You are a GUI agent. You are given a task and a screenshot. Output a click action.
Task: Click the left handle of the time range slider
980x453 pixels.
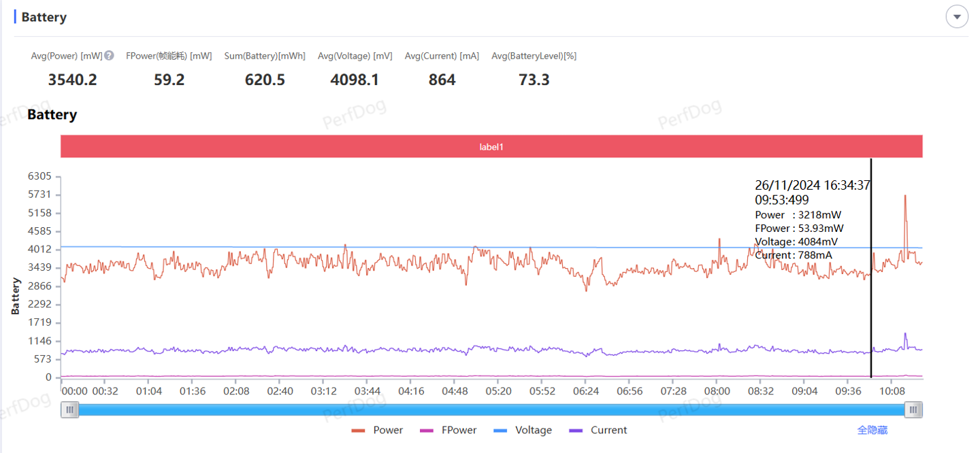click(x=69, y=409)
